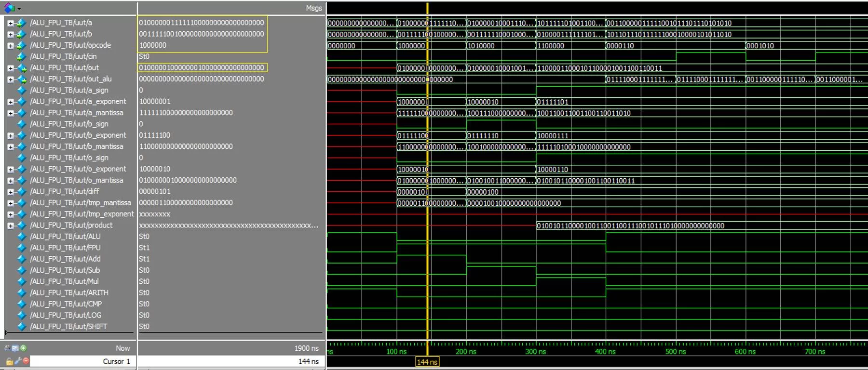Click the 144 ns cursor time marker
The width and height of the screenshot is (868, 370).
coord(427,362)
